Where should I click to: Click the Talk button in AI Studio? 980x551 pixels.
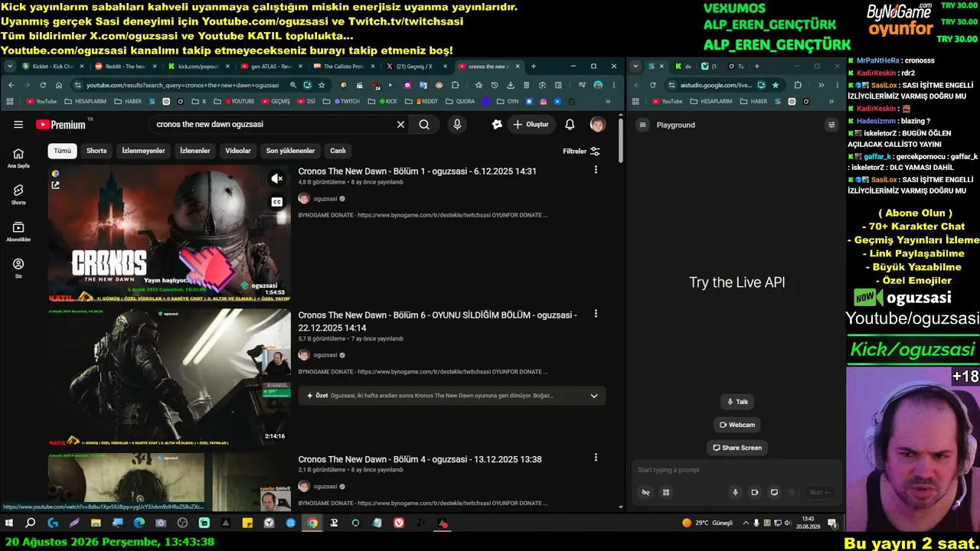(x=737, y=402)
